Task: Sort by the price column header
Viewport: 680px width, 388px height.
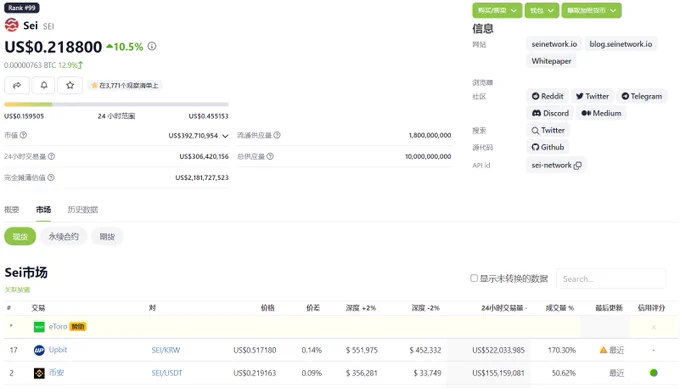Action: tap(268, 308)
